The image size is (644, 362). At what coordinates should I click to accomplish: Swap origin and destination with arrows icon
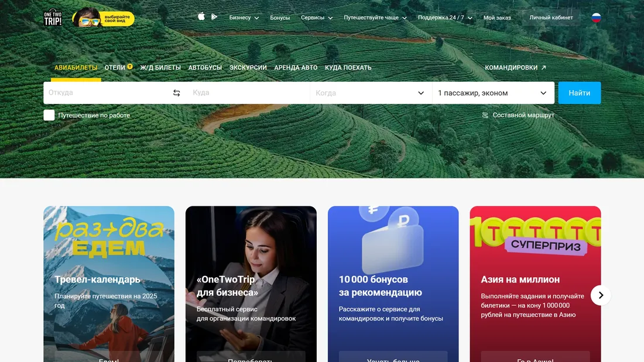(177, 93)
